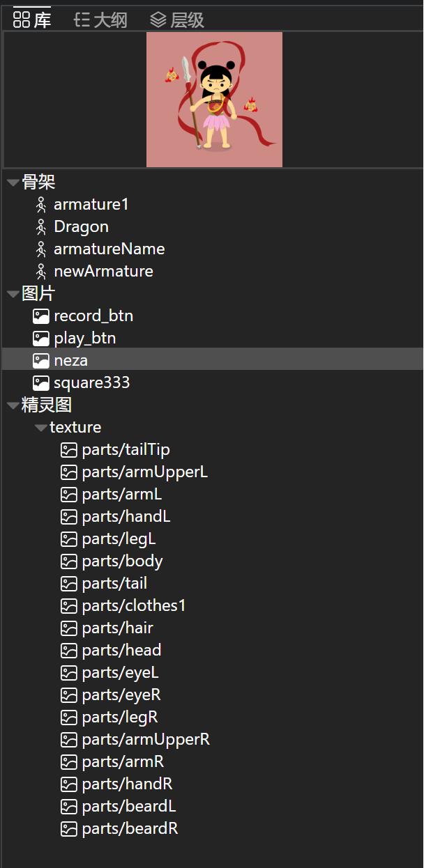
Task: Click the sprite icon next to parts/beardR
Action: point(68,829)
